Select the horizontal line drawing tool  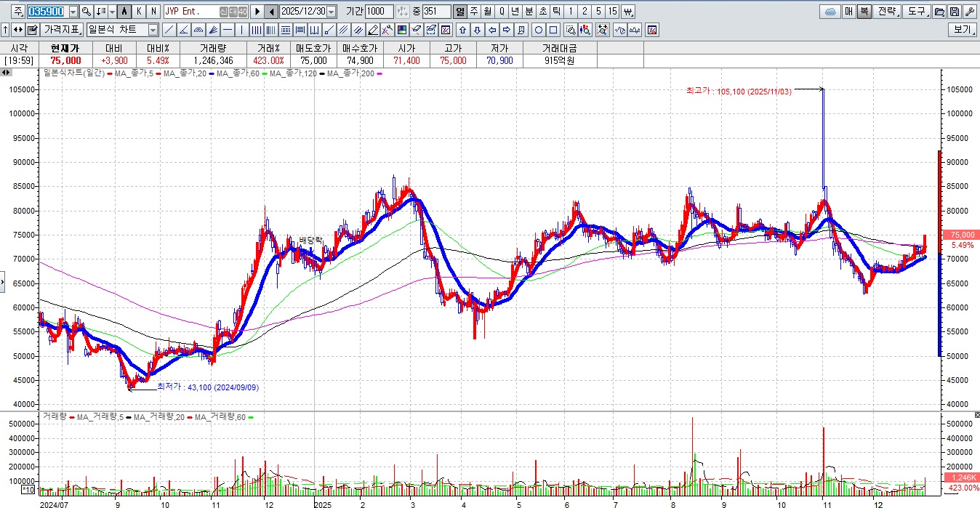coord(228,30)
